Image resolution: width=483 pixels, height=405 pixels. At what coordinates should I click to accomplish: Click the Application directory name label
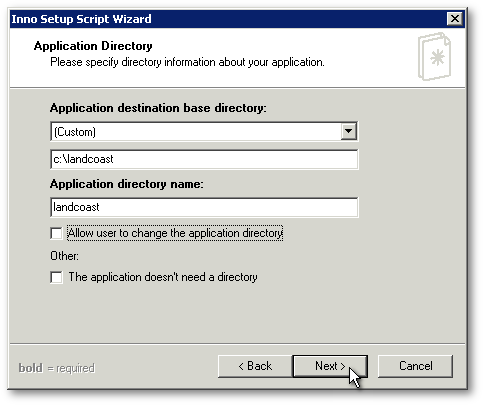pyautogui.click(x=126, y=184)
